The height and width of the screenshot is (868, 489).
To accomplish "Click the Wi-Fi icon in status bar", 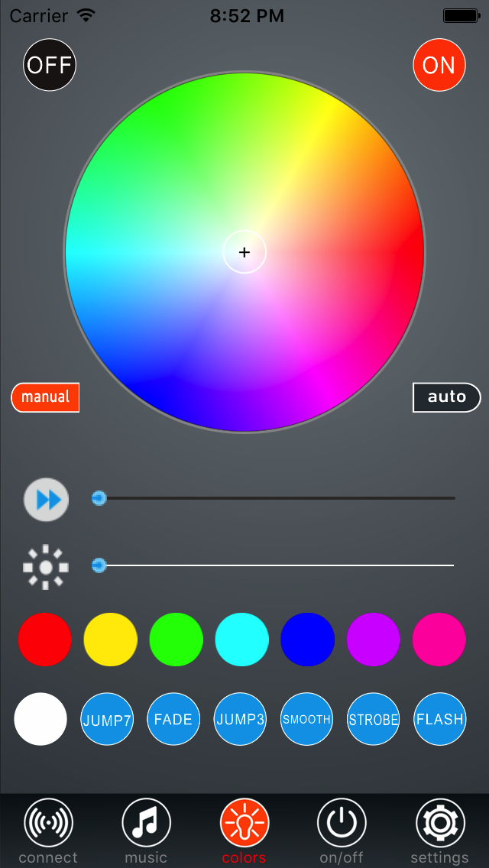I will pyautogui.click(x=86, y=15).
